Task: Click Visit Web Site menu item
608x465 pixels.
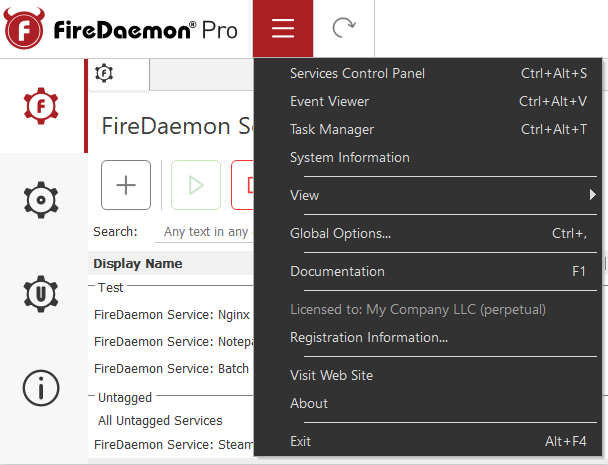Action: click(428, 375)
